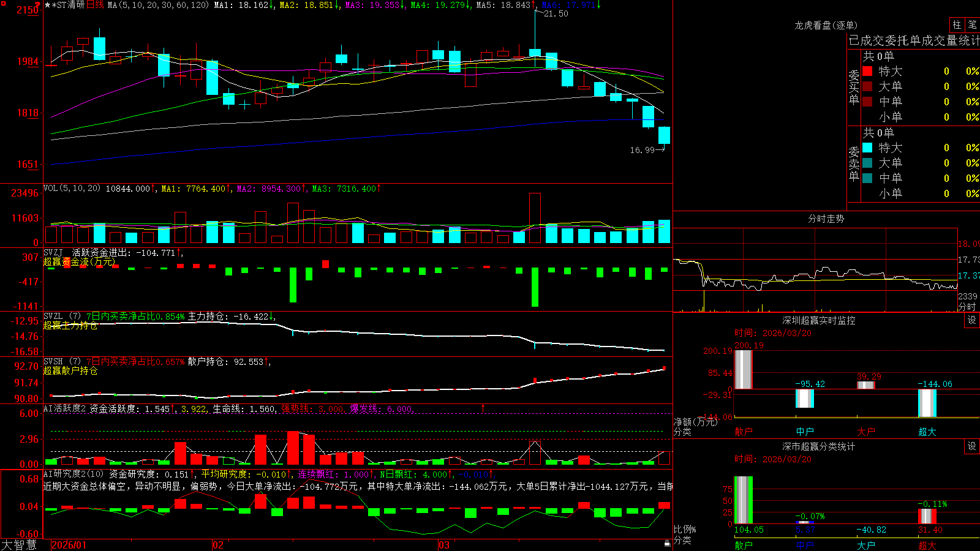The height and width of the screenshot is (551, 980).
Task: Click the MA(5,10,20,30,60,120) indicator parameters
Action: (x=158, y=5)
